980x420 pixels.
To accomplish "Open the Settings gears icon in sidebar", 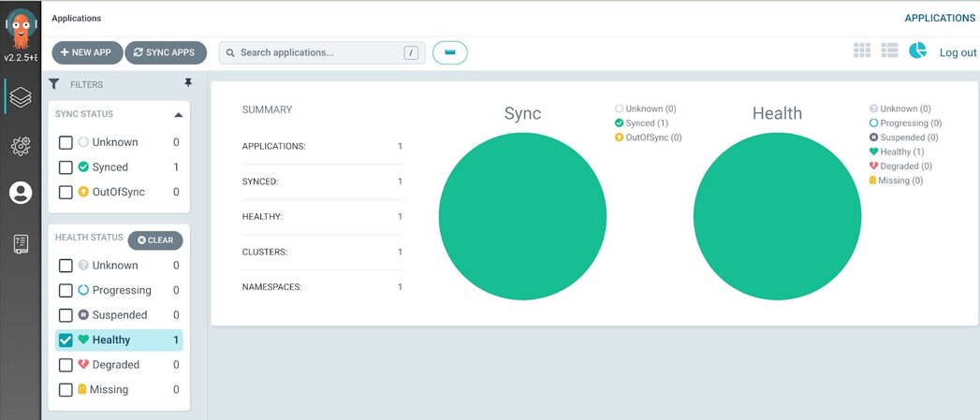I will coord(21,145).
